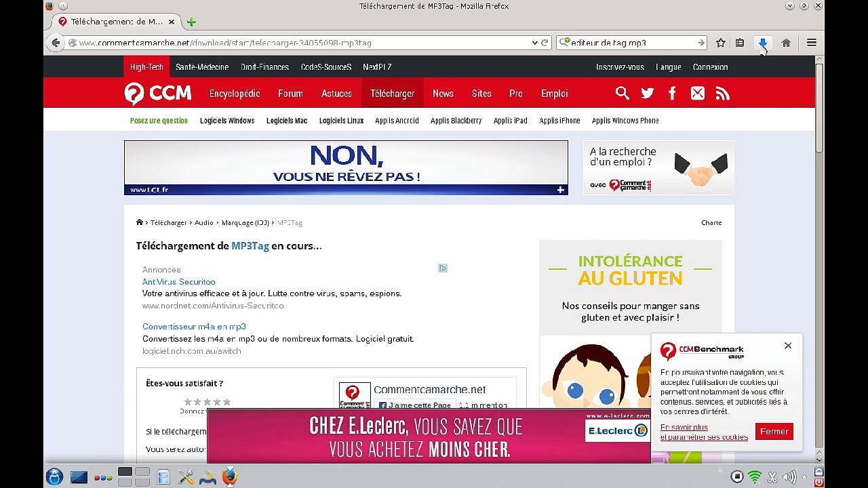
Task: Open the Firefox hamburger menu
Action: [x=811, y=43]
